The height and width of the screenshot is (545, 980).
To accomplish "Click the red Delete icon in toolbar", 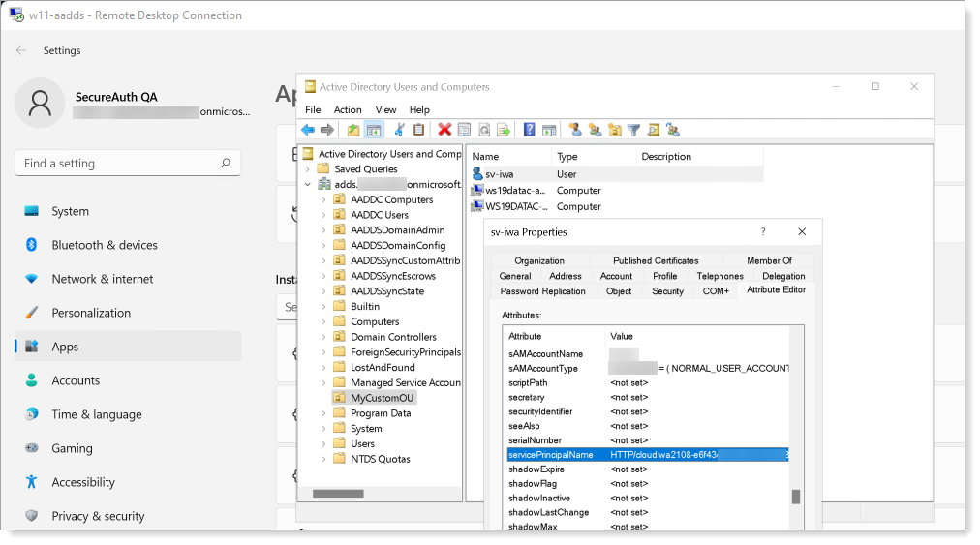I will click(444, 130).
